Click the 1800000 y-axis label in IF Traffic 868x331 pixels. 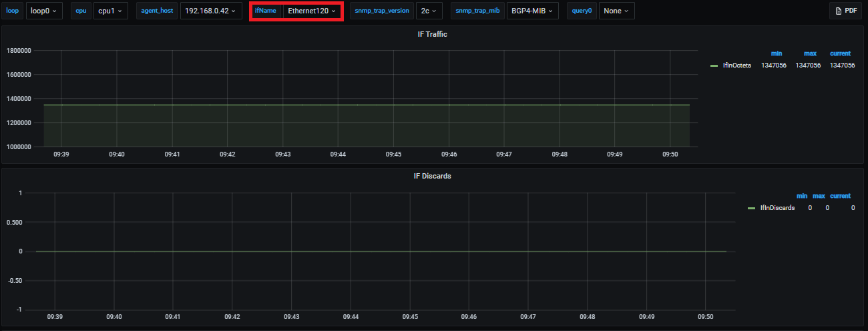pos(18,51)
